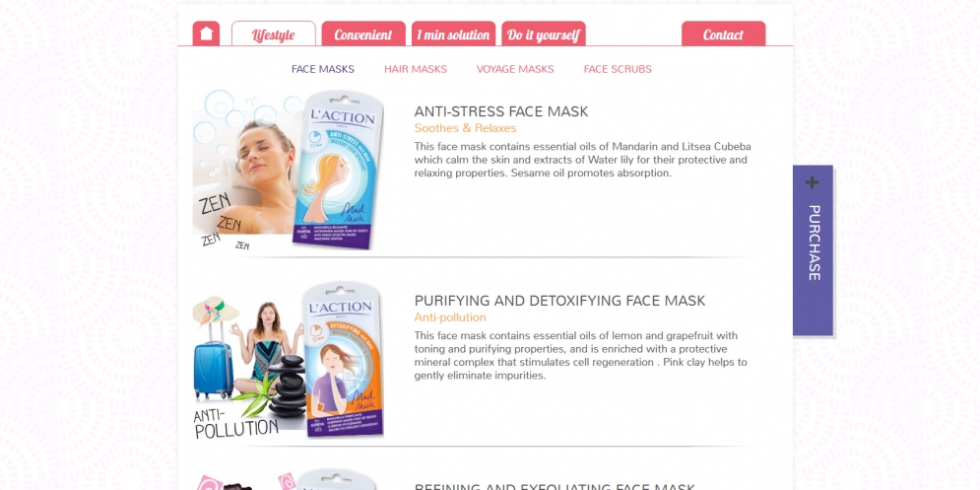Select Anti-Stress Face Mask heading
Viewport: 980px width, 490px height.
(x=501, y=111)
